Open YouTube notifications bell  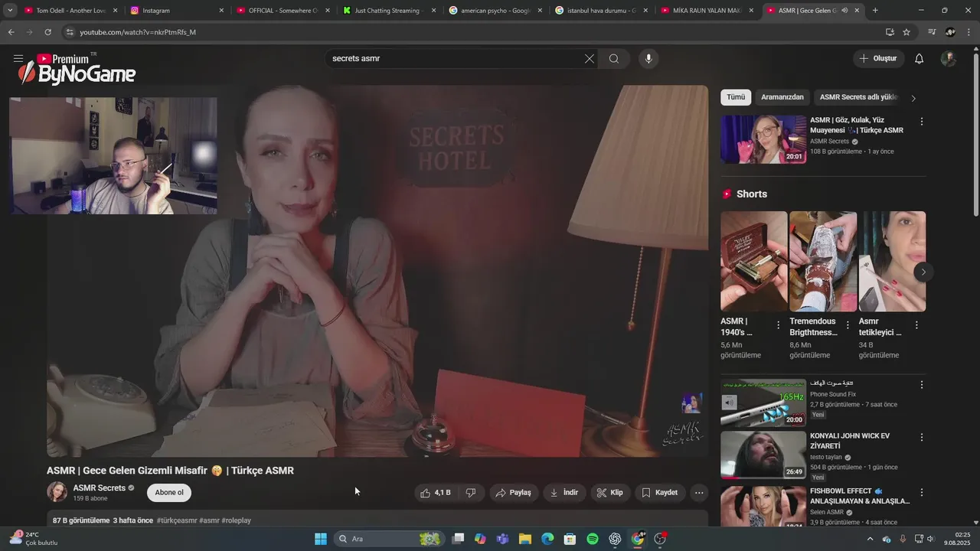(x=920, y=59)
